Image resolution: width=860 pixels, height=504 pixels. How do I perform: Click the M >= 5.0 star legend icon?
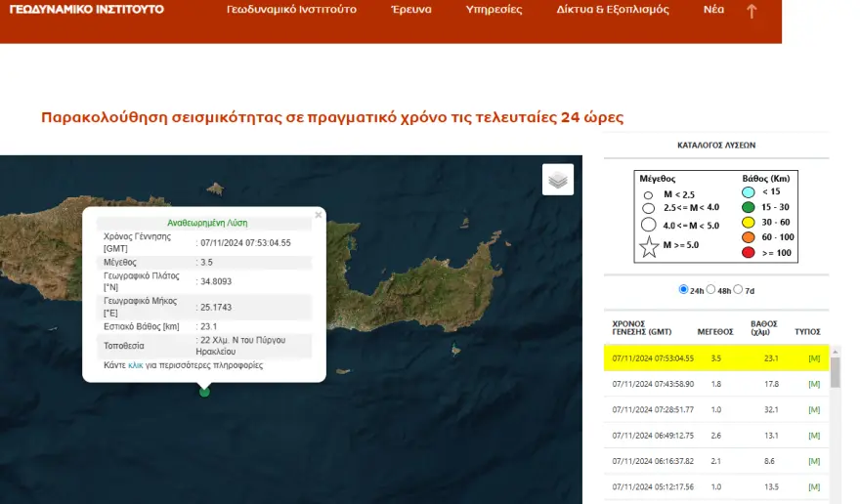click(648, 245)
